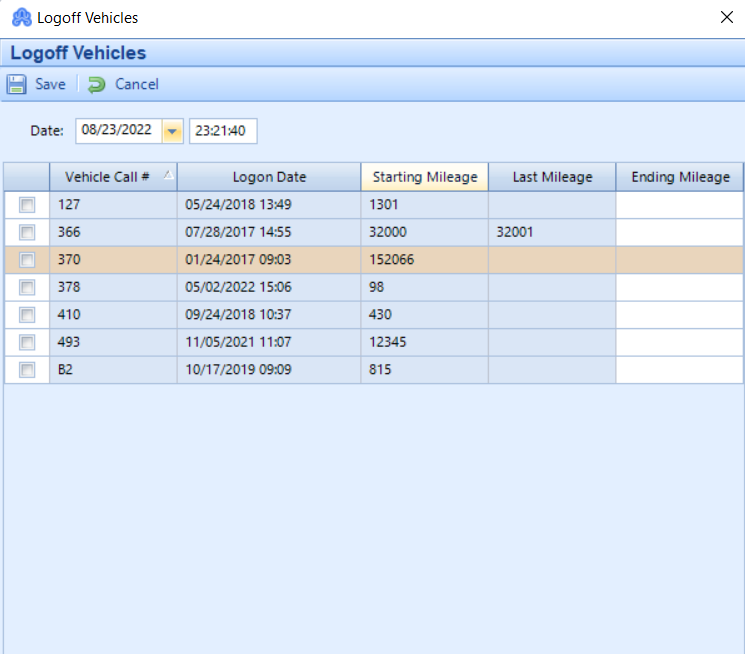Screen dimensions: 745x654
Task: Select the cell with vehicle call 127
Action: tap(113, 205)
